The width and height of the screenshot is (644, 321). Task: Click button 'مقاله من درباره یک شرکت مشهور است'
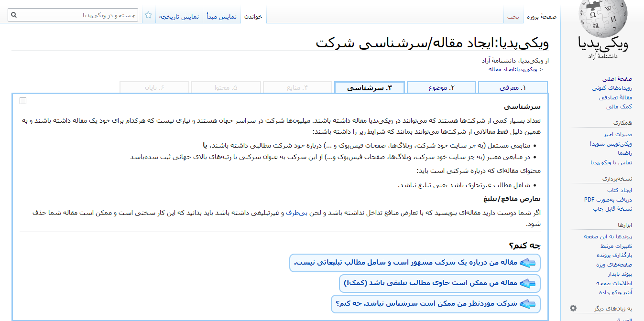(415, 263)
